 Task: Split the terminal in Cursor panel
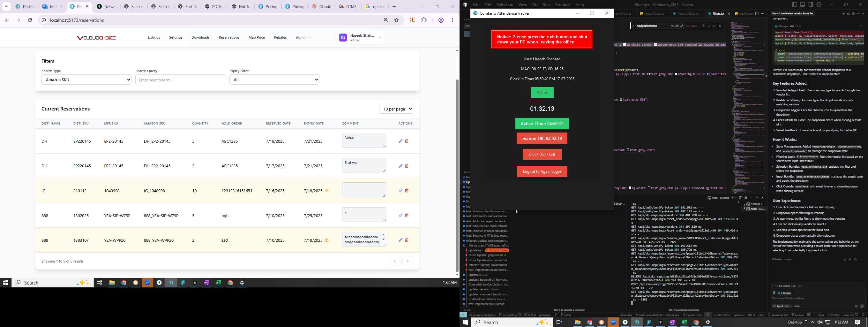coord(741,198)
